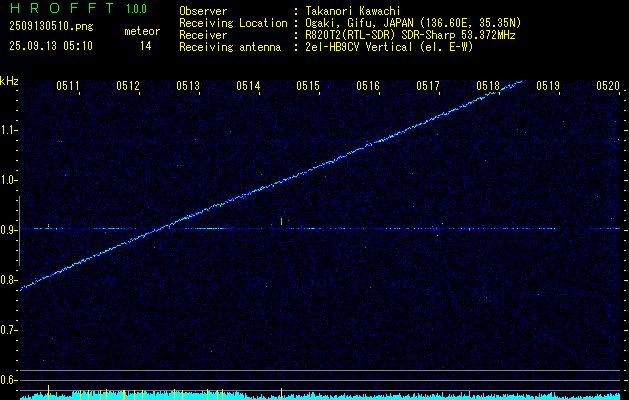This screenshot has width=629, height=400.
Task: Click the 'Receiving antenna' label
Action: (230, 47)
